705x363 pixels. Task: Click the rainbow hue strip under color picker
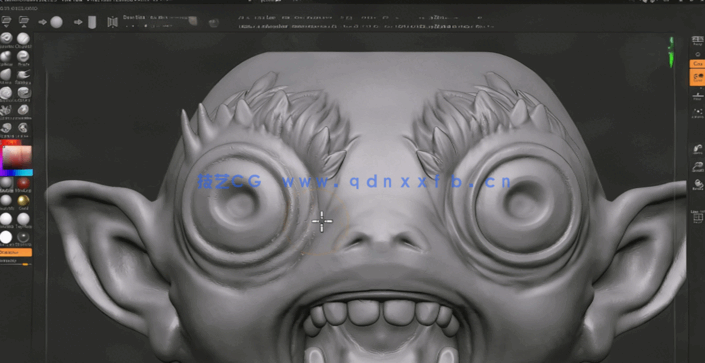pos(17,172)
